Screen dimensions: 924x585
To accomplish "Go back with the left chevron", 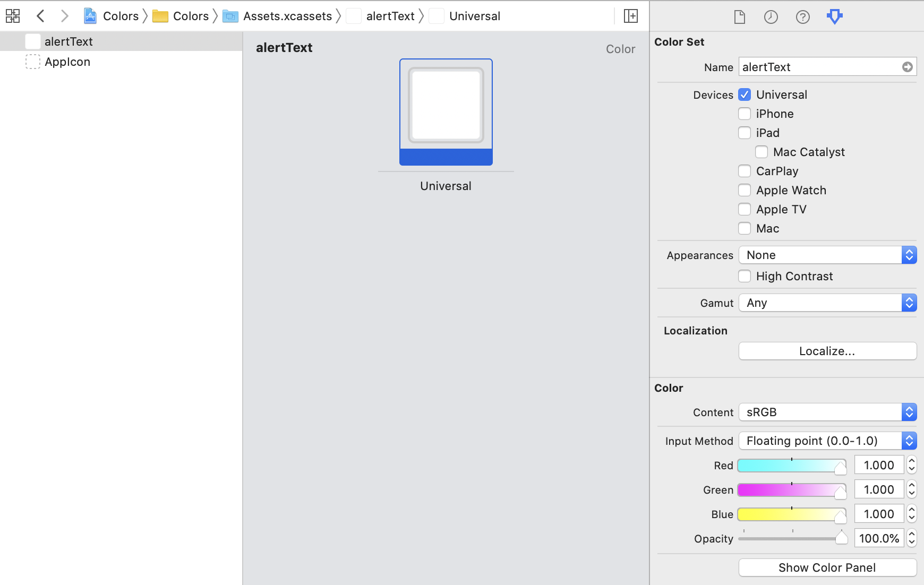I will coord(40,16).
